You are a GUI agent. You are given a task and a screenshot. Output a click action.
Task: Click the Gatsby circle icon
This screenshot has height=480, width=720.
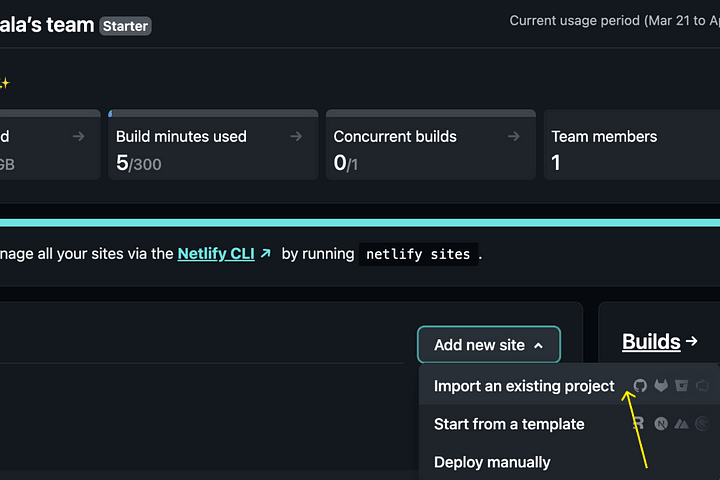point(703,424)
